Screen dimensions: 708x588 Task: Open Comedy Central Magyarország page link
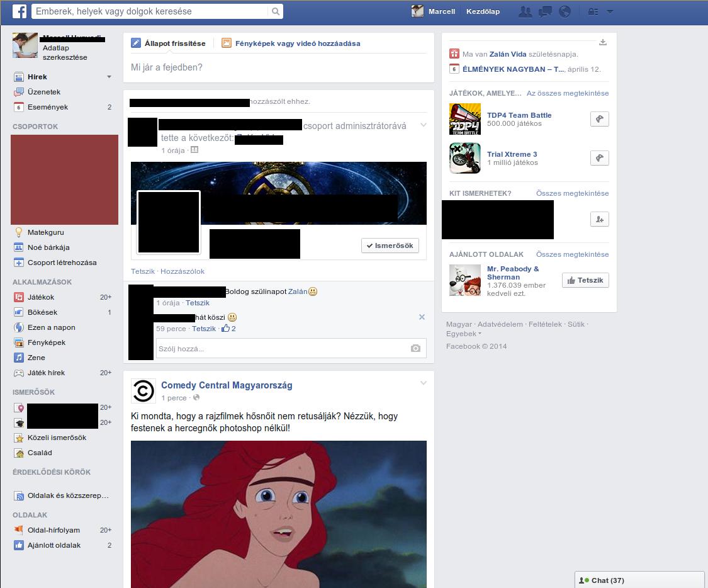click(227, 385)
